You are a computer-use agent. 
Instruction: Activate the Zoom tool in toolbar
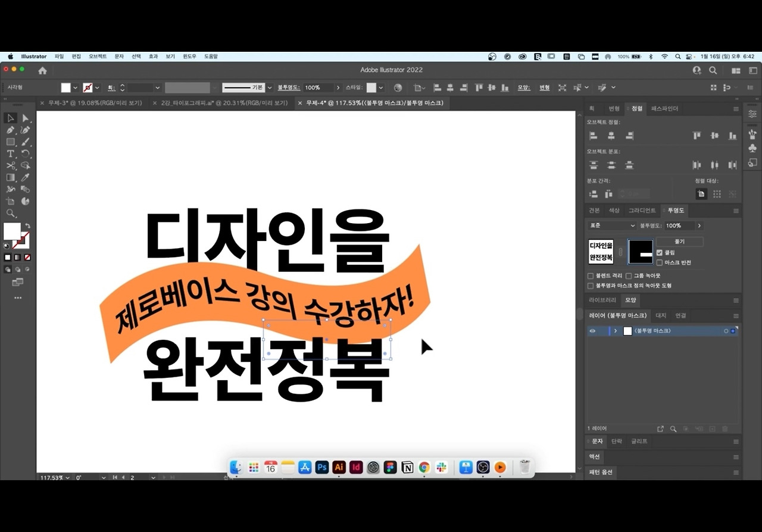pos(10,213)
